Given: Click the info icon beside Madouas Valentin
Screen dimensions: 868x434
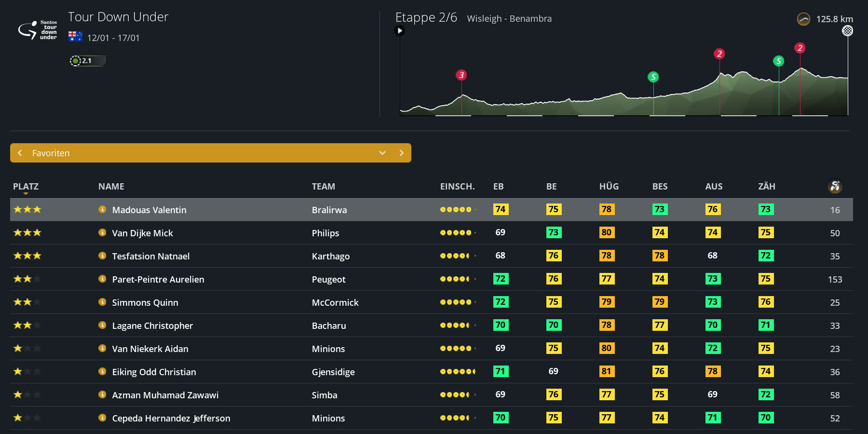Looking at the screenshot, I should pyautogui.click(x=102, y=209).
